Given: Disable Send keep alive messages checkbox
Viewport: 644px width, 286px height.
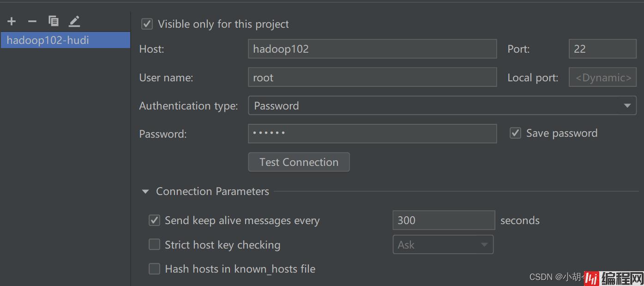Looking at the screenshot, I should coord(154,220).
